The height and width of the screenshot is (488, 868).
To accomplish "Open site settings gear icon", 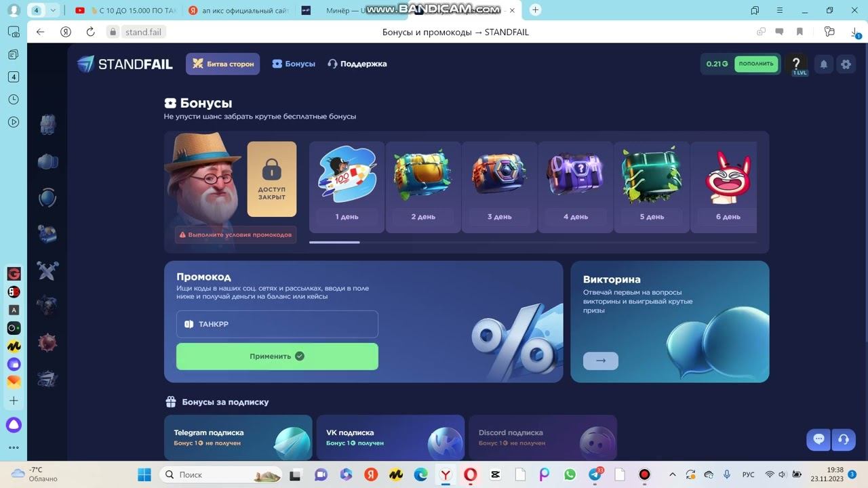I will pos(846,64).
